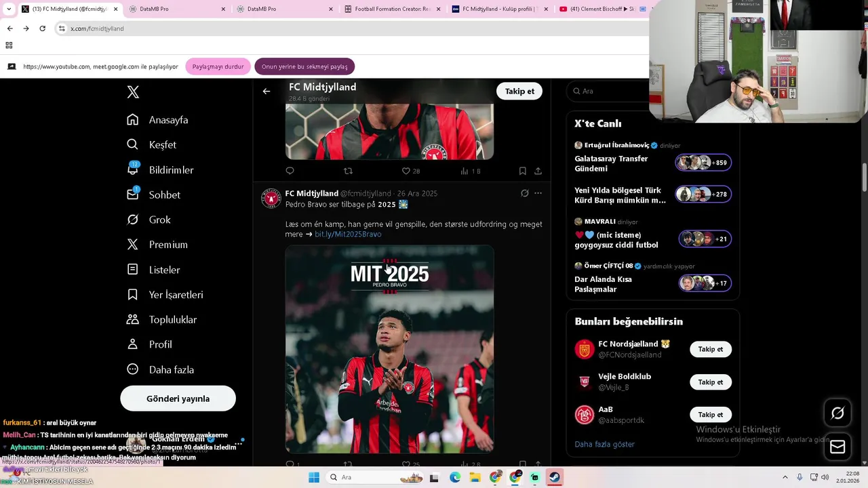Reply to the upper post with comment icon

(290, 171)
